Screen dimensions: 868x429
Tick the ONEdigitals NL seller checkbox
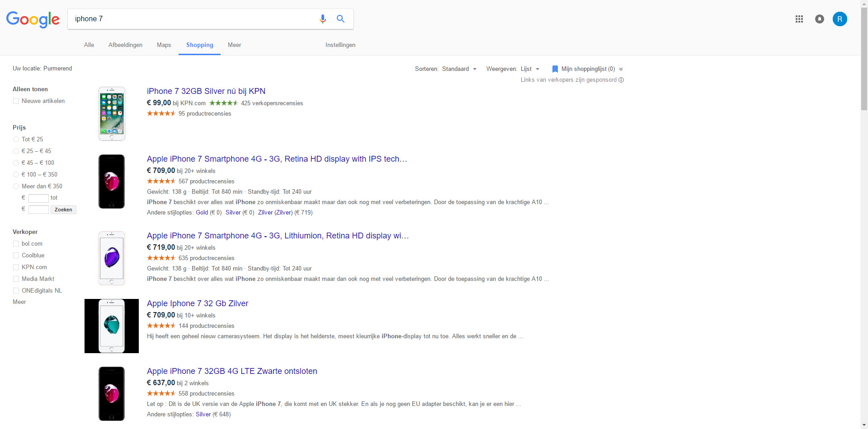(16, 291)
